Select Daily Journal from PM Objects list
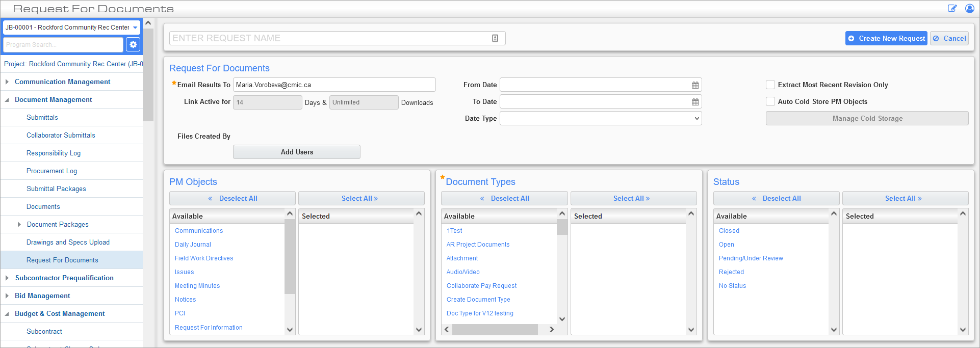 click(193, 245)
